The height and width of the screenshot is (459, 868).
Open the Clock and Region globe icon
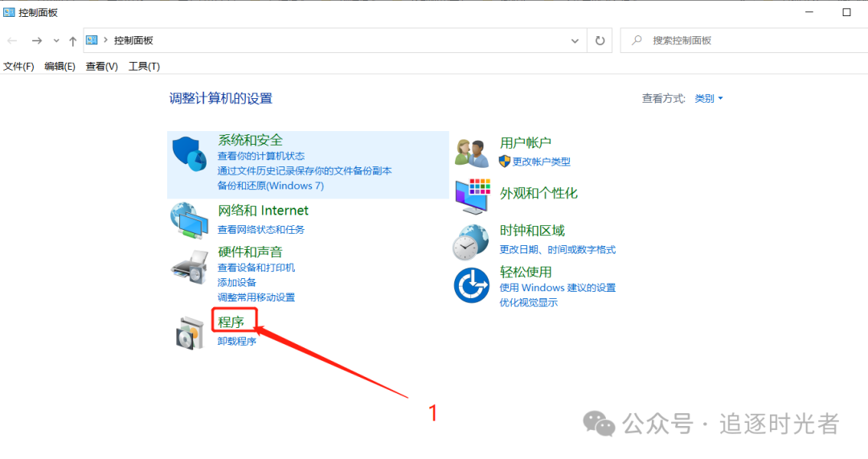click(x=471, y=242)
